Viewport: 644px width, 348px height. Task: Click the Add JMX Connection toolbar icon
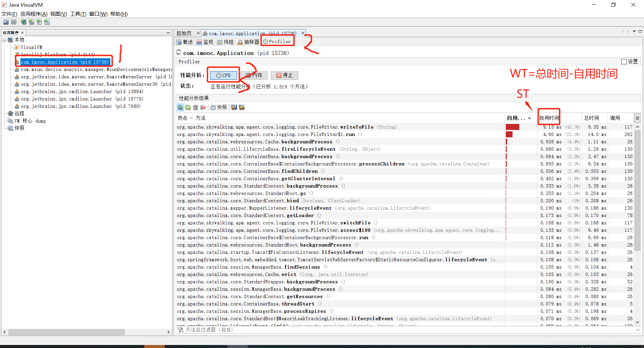tap(32, 22)
